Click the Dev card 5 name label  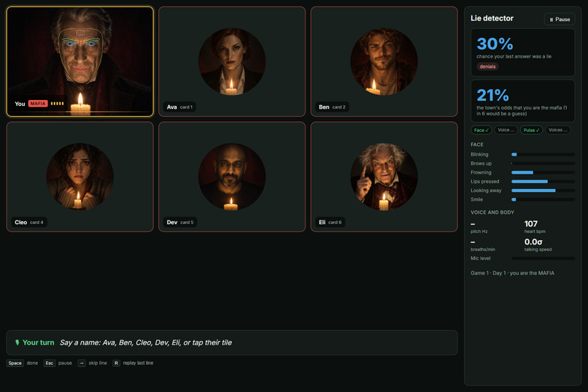180,223
